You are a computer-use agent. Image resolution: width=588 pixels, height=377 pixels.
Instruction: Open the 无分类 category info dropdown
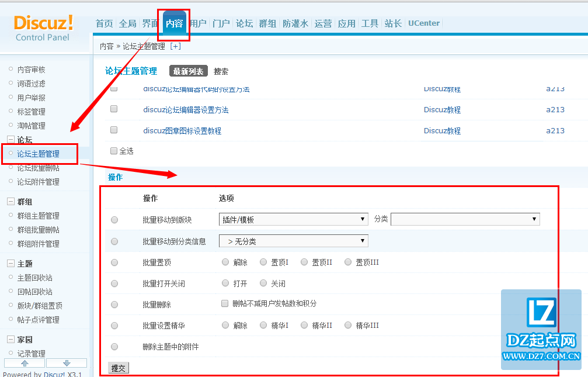(x=293, y=241)
